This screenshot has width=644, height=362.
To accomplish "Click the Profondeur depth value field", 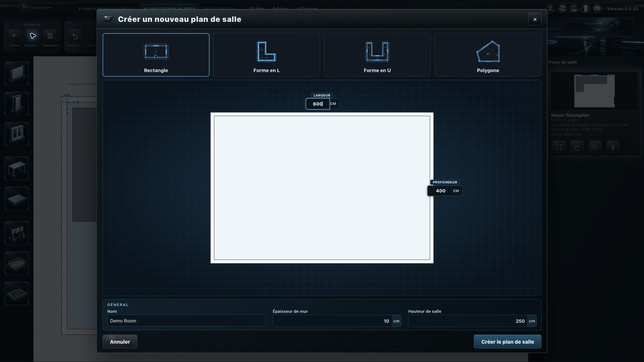I will [440, 191].
